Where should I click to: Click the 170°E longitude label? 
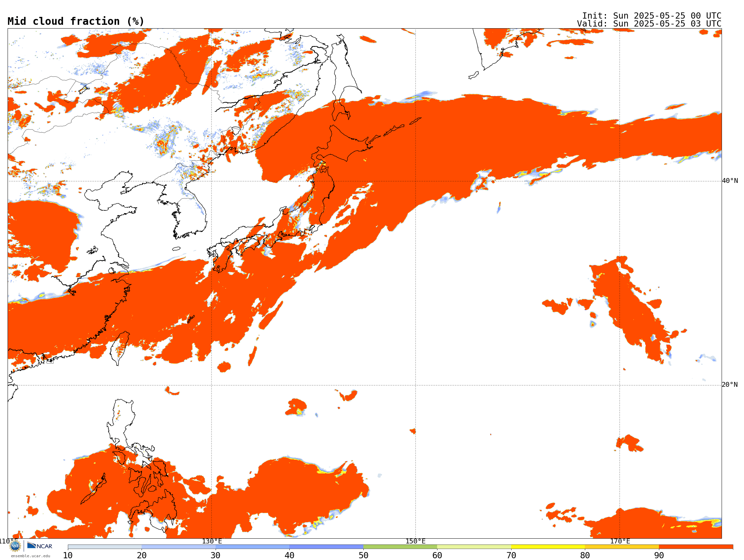620,541
